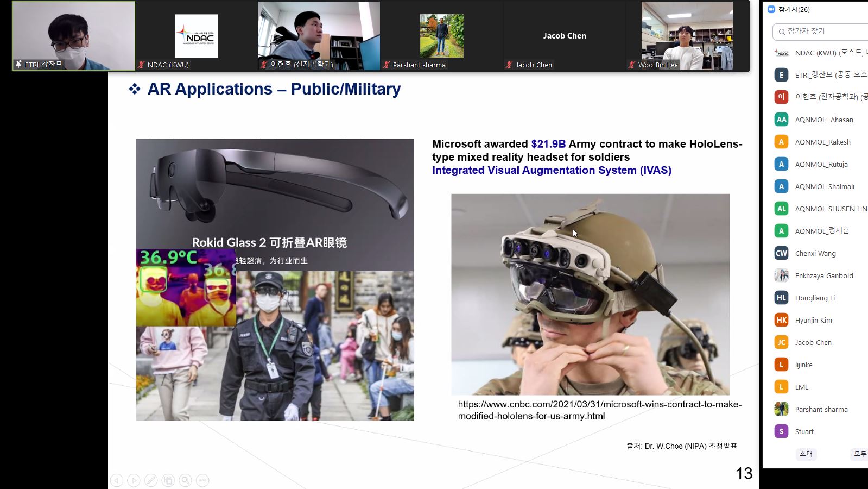Viewport: 868px width, 489px height.
Task: Select 이현호 (전자공학과) video tile
Action: [x=319, y=36]
